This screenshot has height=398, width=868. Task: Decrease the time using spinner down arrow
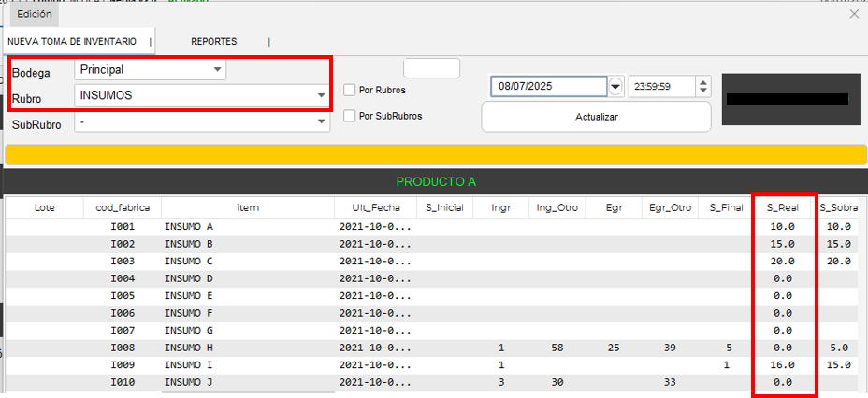pos(703,92)
